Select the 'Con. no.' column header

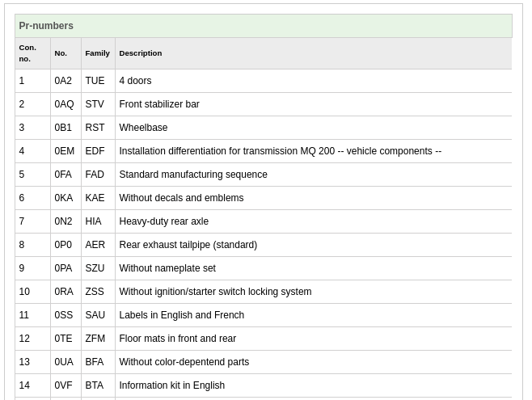[32, 53]
